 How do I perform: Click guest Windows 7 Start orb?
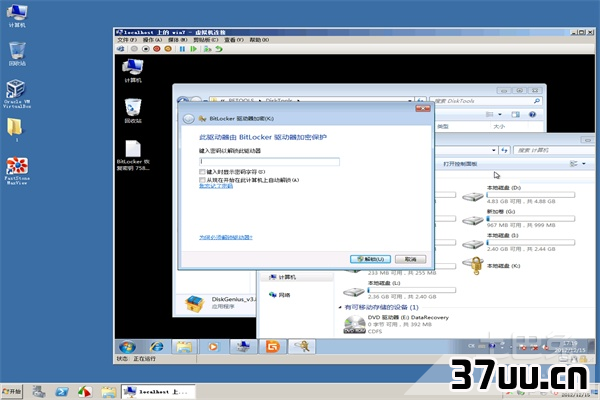click(127, 347)
